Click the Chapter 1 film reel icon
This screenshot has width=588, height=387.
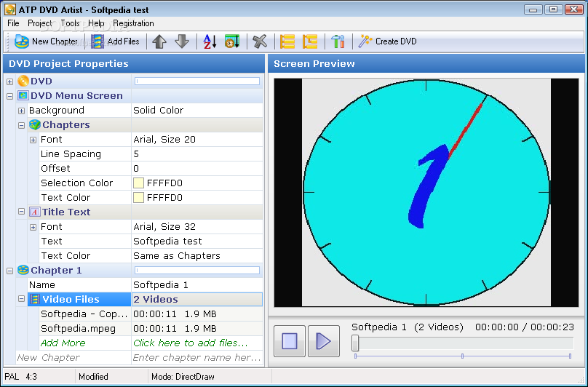(x=23, y=270)
